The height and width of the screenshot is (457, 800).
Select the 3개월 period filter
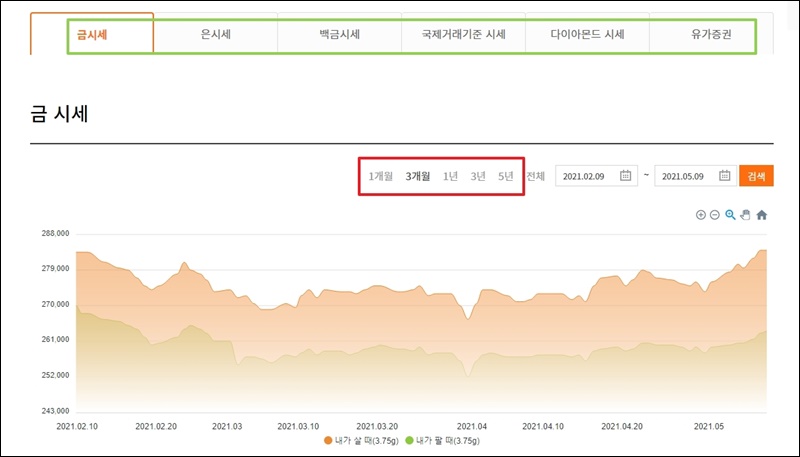(x=418, y=176)
